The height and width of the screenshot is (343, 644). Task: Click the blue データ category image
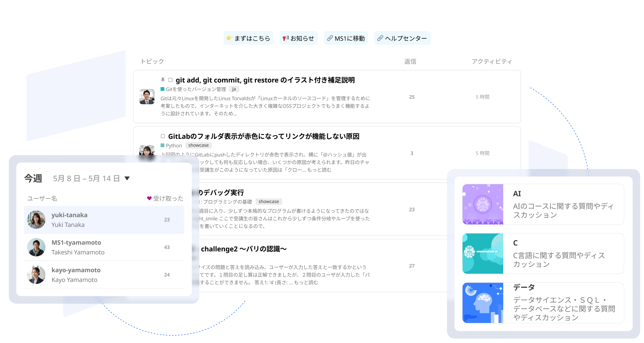pos(483,303)
